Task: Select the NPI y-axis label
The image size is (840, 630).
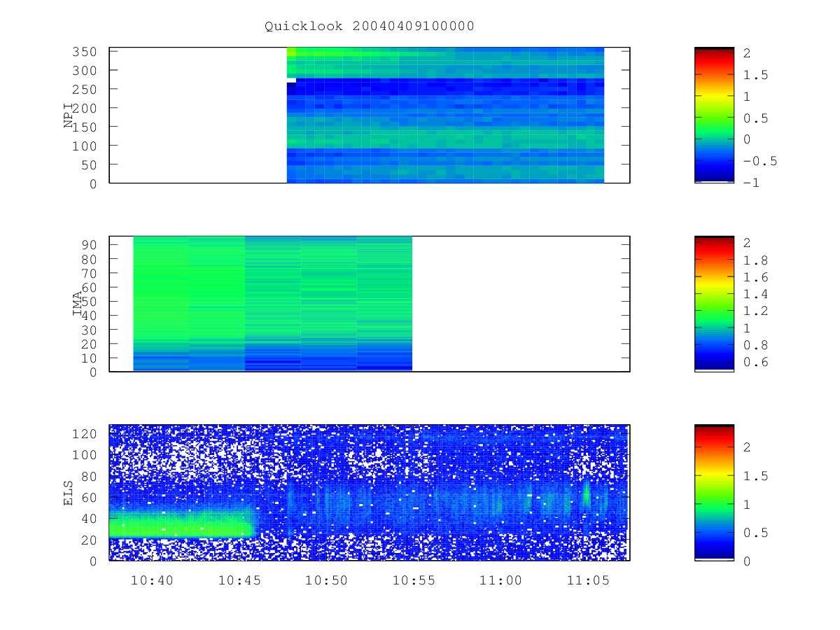Action: click(69, 115)
